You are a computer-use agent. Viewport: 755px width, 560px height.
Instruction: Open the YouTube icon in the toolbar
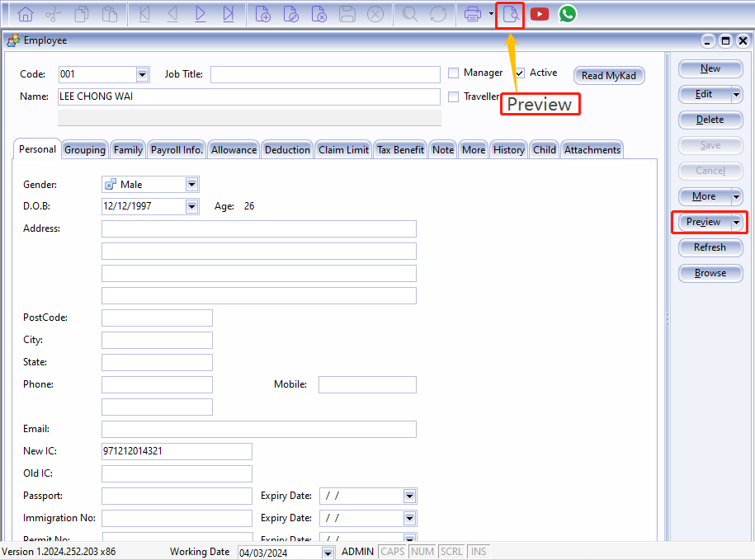(x=540, y=13)
